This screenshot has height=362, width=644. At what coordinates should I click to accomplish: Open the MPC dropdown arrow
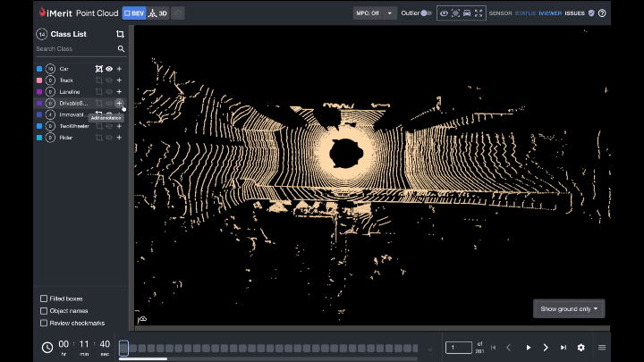[389, 13]
